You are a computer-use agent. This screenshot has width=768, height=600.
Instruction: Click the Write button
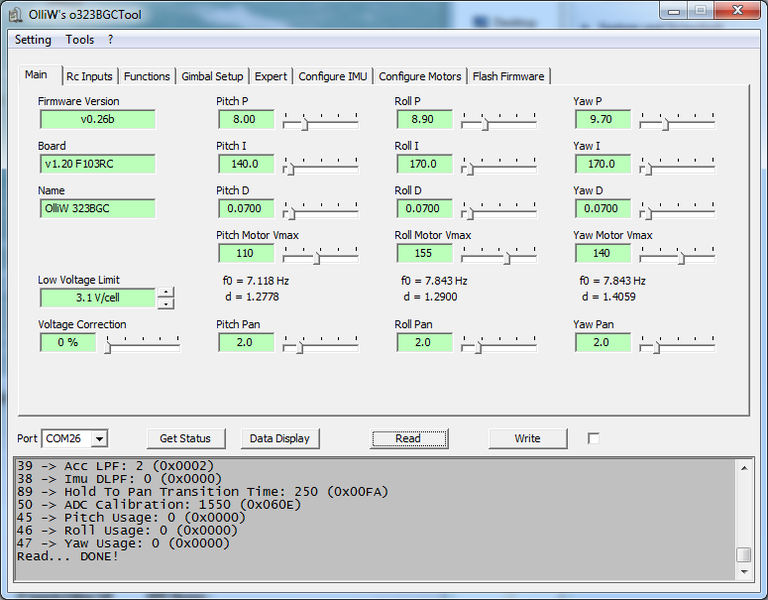[527, 438]
